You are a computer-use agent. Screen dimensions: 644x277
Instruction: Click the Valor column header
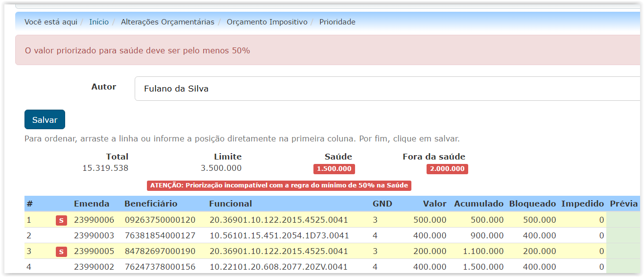[x=435, y=204]
